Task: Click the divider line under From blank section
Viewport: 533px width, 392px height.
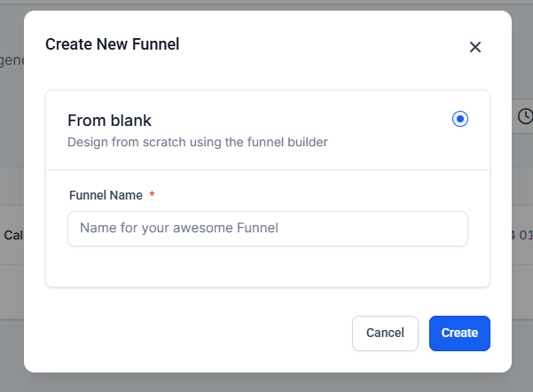Action: 267,169
